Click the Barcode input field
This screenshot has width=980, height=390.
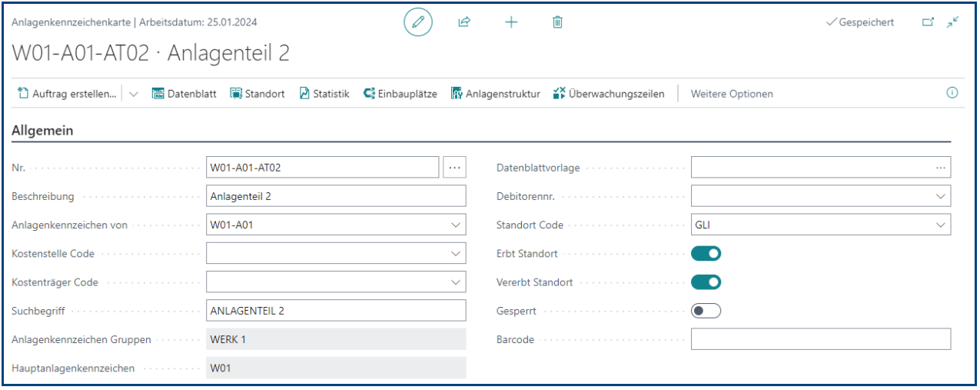point(821,339)
